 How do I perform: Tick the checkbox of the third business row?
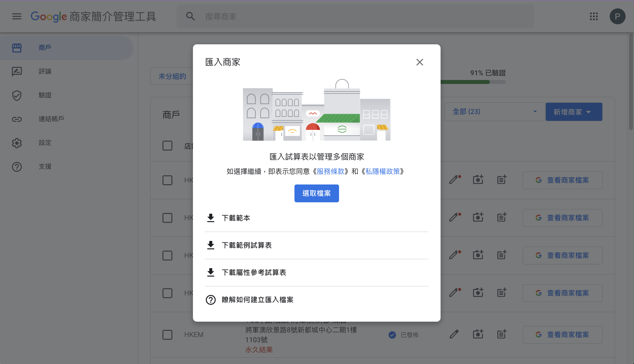click(x=167, y=256)
